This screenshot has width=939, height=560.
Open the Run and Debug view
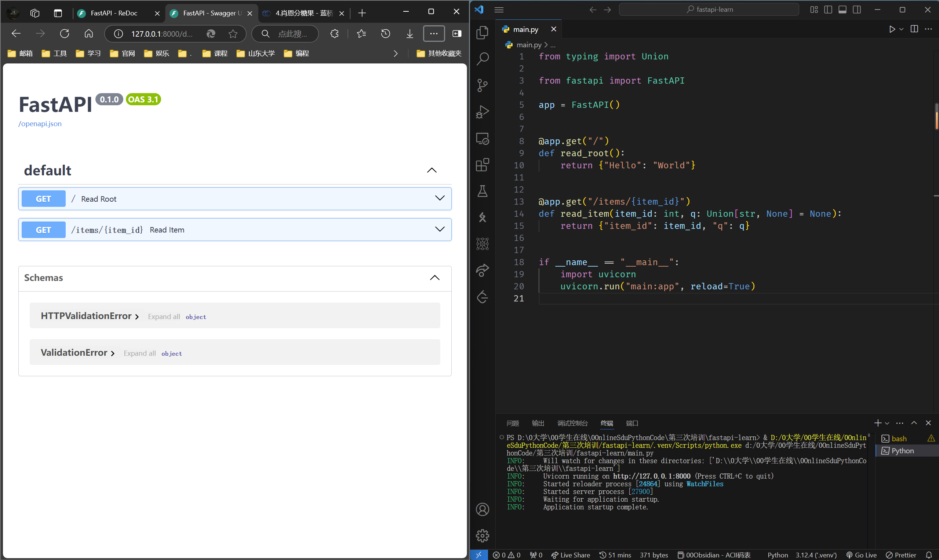pos(482,112)
